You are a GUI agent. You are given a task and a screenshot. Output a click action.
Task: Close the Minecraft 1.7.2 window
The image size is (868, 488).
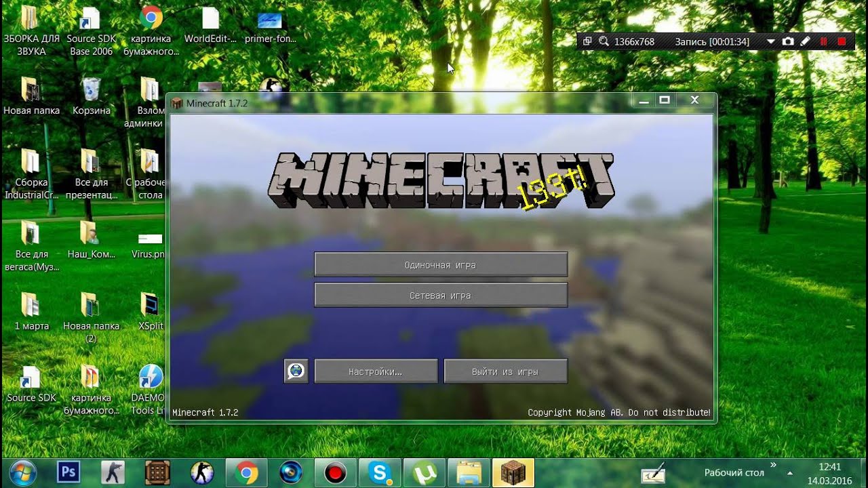tap(694, 100)
